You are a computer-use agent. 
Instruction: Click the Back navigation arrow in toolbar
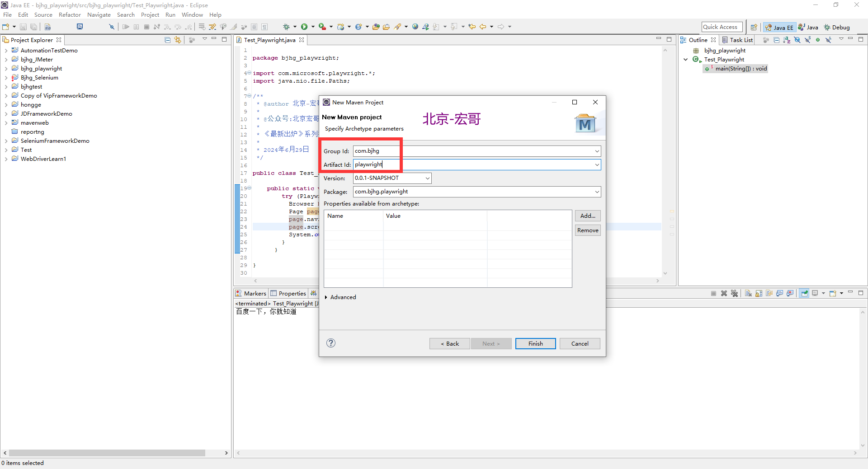click(483, 27)
